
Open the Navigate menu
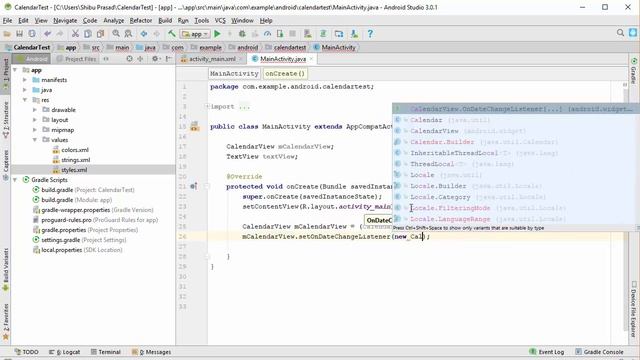click(65, 20)
